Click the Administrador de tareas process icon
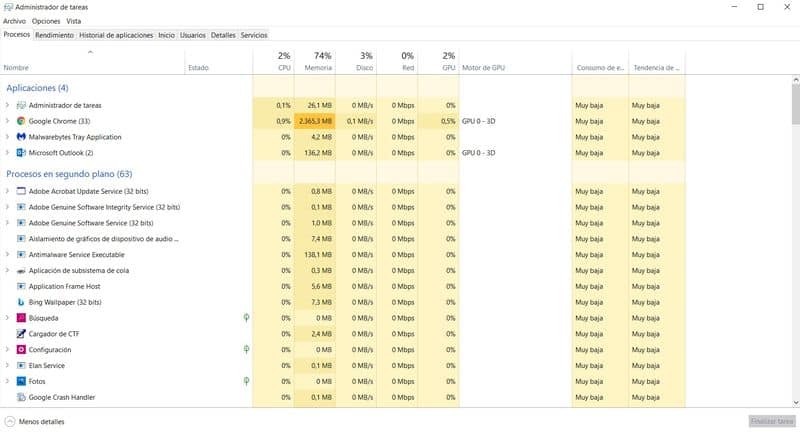Image resolution: width=800 pixels, height=435 pixels. tap(21, 106)
